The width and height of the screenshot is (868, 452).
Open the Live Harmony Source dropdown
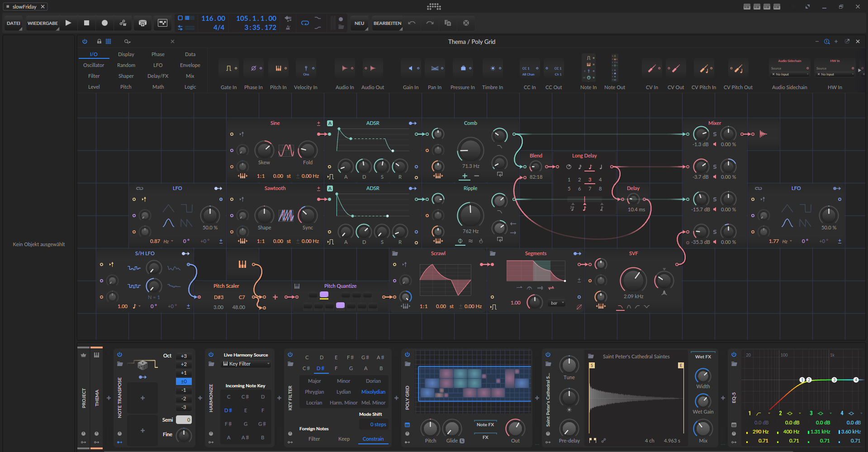click(x=246, y=364)
